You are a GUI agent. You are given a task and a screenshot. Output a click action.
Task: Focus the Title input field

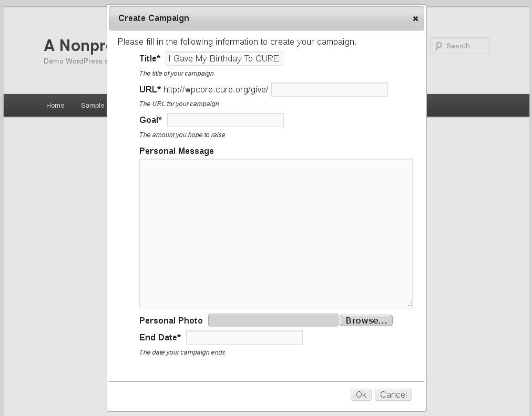click(x=224, y=59)
